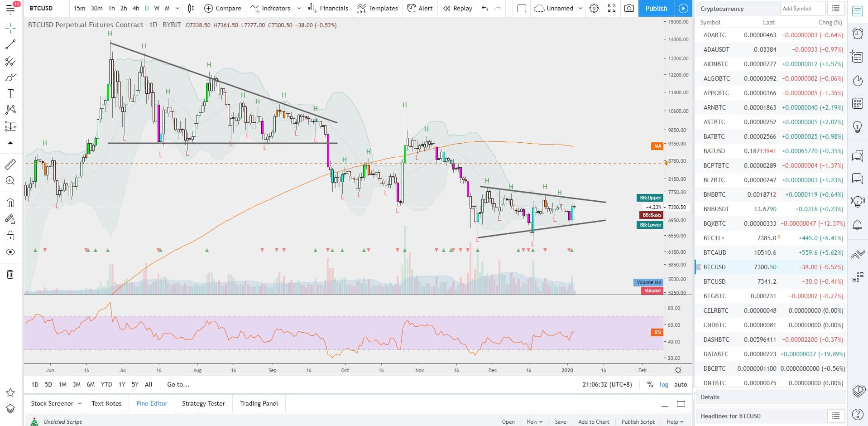Toggle stay in drawing mode
This screenshot has width=868, height=426.
pyautogui.click(x=10, y=219)
